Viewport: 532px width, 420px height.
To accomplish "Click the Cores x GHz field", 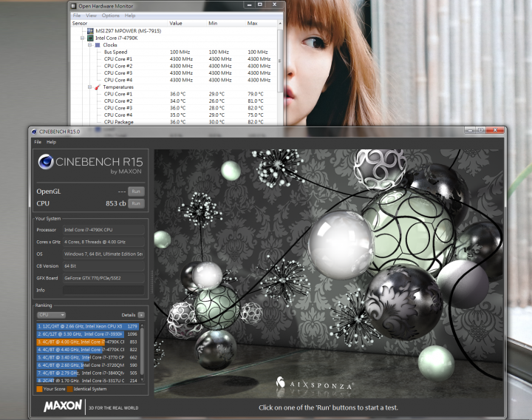I will tap(103, 242).
